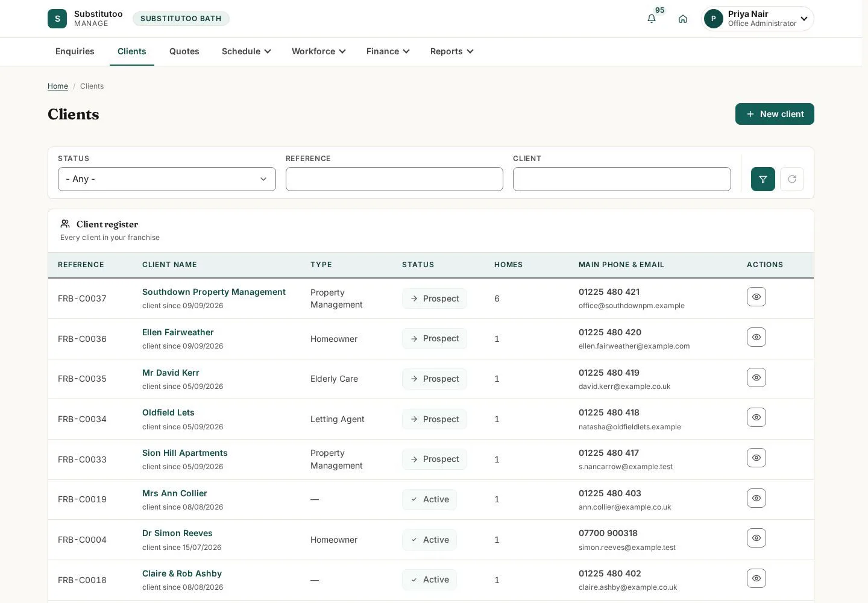Screen dimensions: 868x603
Task: Open the Oldfield Lets client link
Action: 168,412
